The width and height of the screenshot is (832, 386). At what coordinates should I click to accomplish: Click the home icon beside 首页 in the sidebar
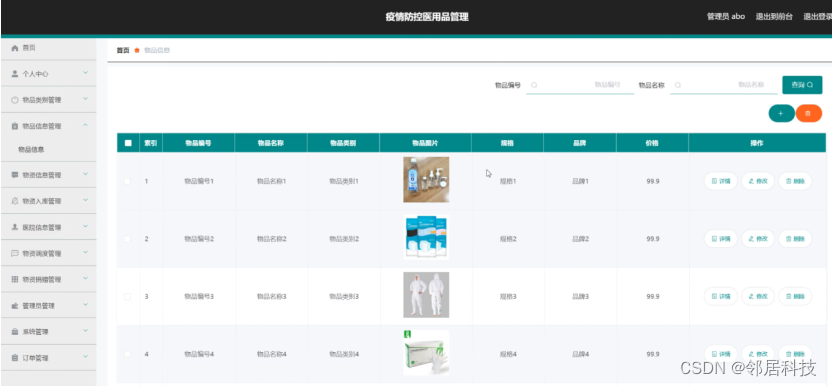(x=15, y=48)
